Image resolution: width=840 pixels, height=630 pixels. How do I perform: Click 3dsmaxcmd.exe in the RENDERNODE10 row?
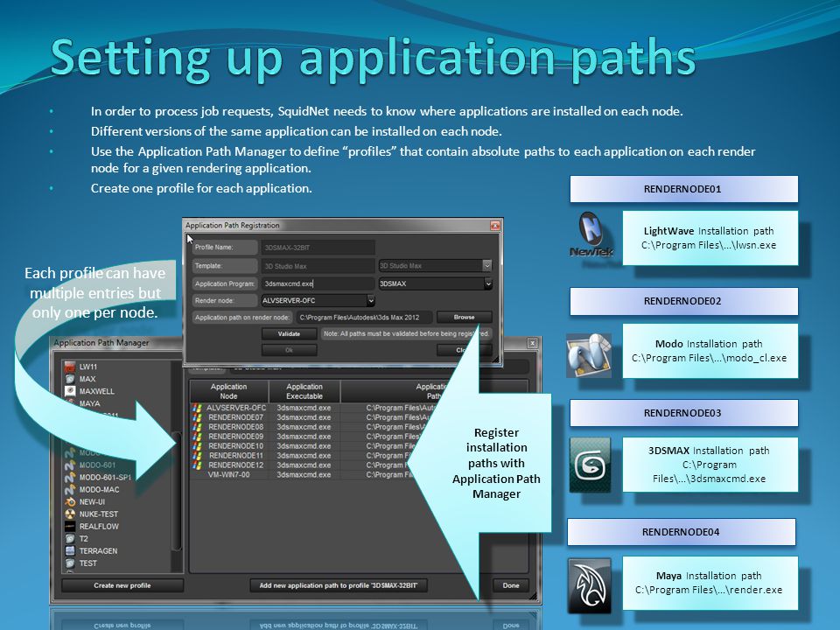(x=304, y=445)
